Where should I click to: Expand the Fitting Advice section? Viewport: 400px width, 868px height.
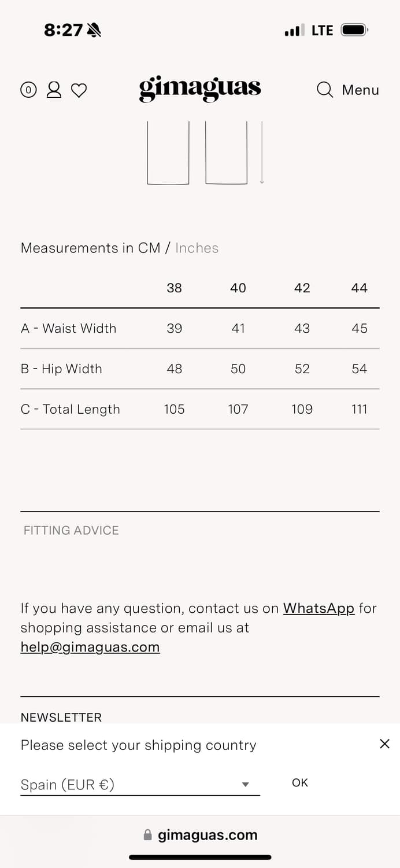[x=71, y=530]
